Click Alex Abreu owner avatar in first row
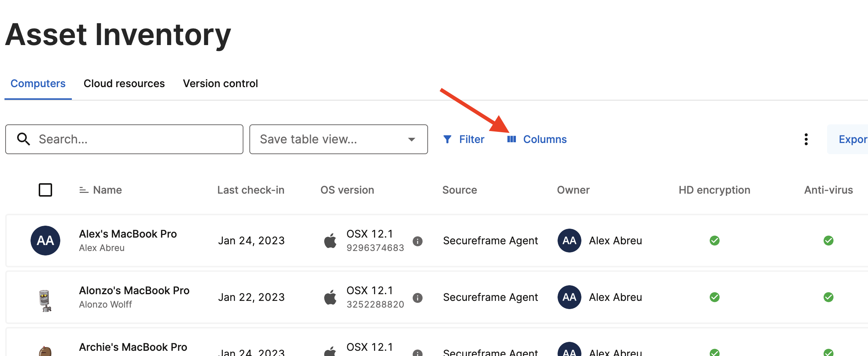Viewport: 868px width, 356px height. [x=569, y=241]
